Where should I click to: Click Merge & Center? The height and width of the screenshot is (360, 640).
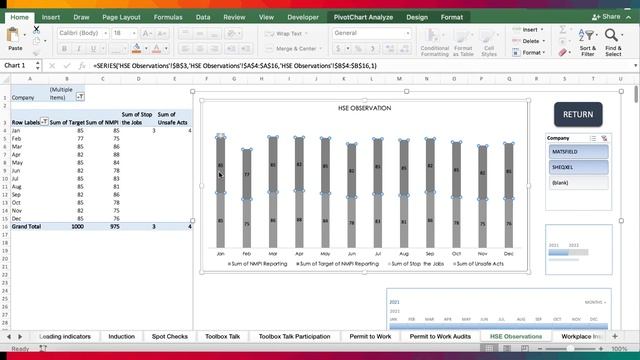(293, 49)
